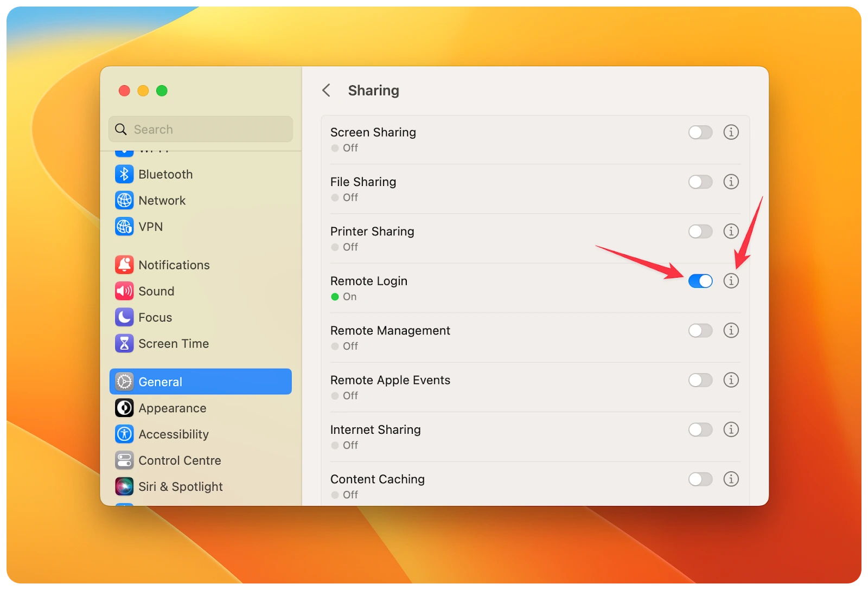Image resolution: width=868 pixels, height=590 pixels.
Task: Click the Internet Sharing label
Action: (375, 429)
